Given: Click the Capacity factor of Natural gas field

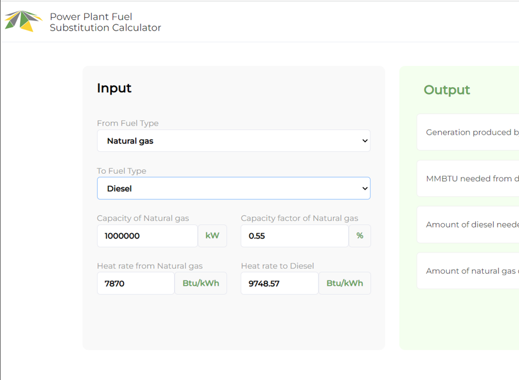Looking at the screenshot, I should click(295, 236).
